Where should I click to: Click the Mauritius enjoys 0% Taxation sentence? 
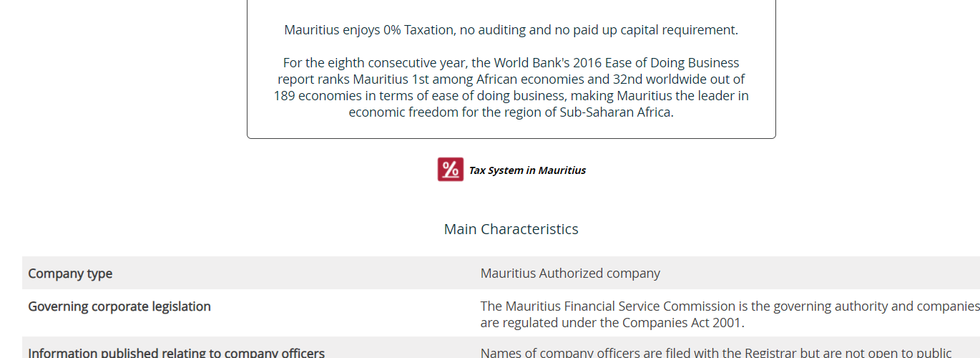pyautogui.click(x=511, y=30)
